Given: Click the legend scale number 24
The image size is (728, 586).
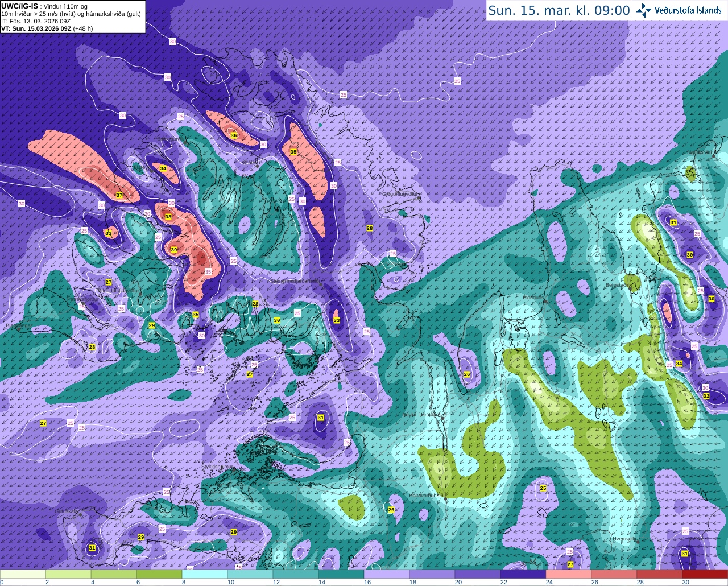Looking at the screenshot, I should (549, 582).
